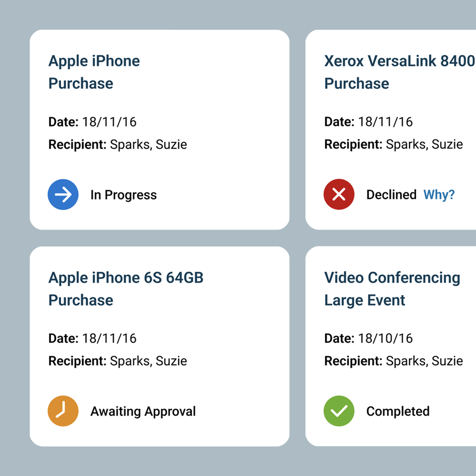Click the orange Awaiting Approval clock icon
Screen dimensions: 476x476
[63, 411]
